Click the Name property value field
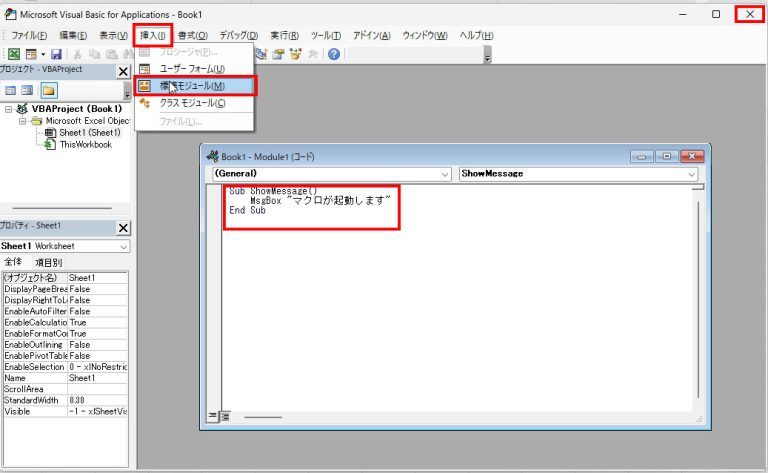Viewport: 768px width, 473px height. pyautogui.click(x=97, y=379)
